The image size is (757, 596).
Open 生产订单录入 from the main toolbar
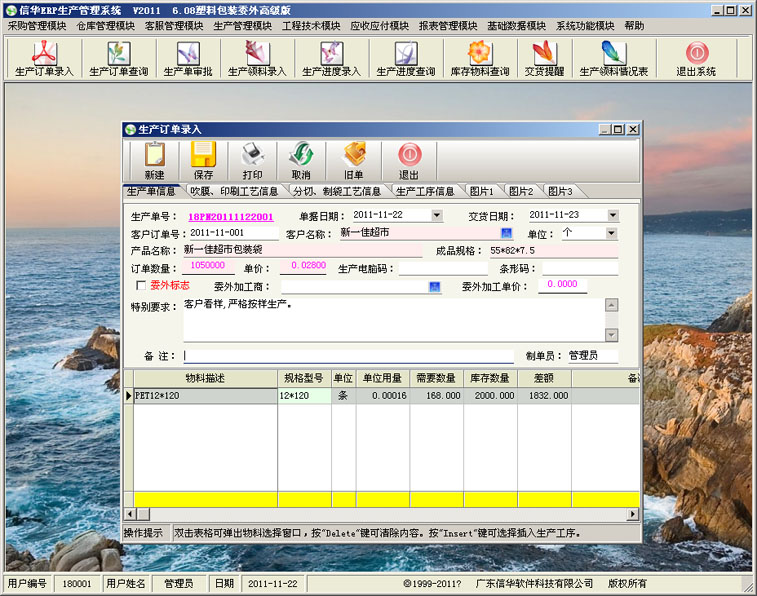click(x=44, y=59)
